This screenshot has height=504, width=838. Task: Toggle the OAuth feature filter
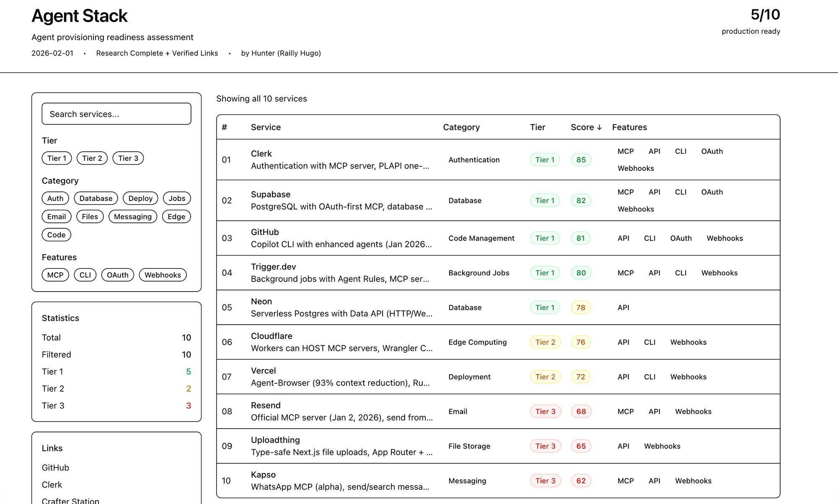pos(117,275)
